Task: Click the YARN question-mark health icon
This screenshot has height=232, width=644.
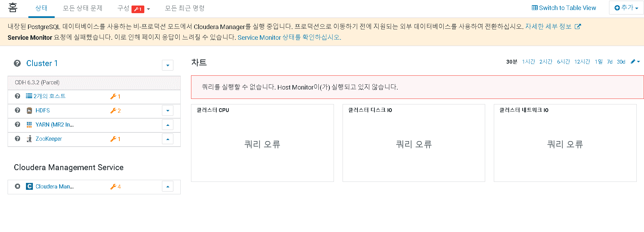Action: click(x=18, y=124)
